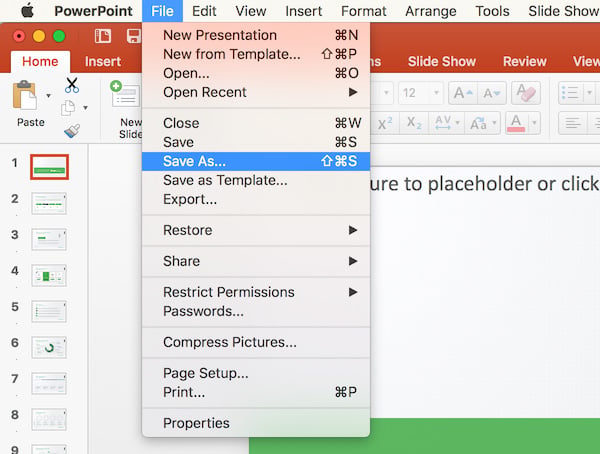Open the font name dropdown arrow

386,93
